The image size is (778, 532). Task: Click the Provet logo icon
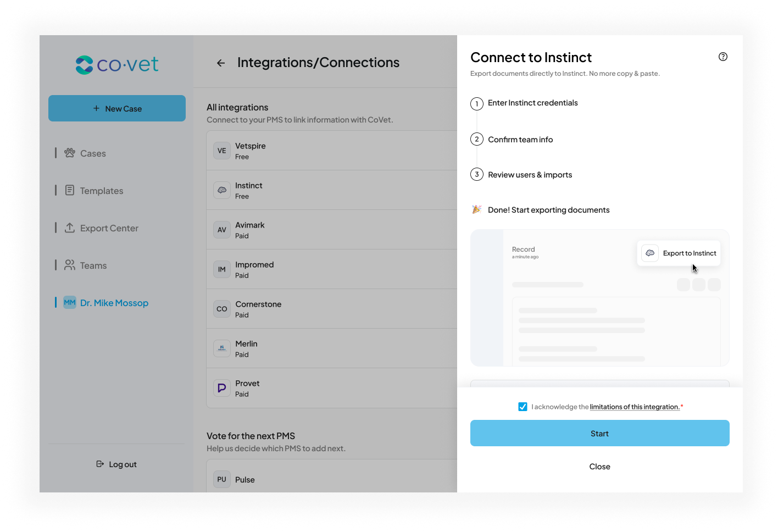point(222,388)
